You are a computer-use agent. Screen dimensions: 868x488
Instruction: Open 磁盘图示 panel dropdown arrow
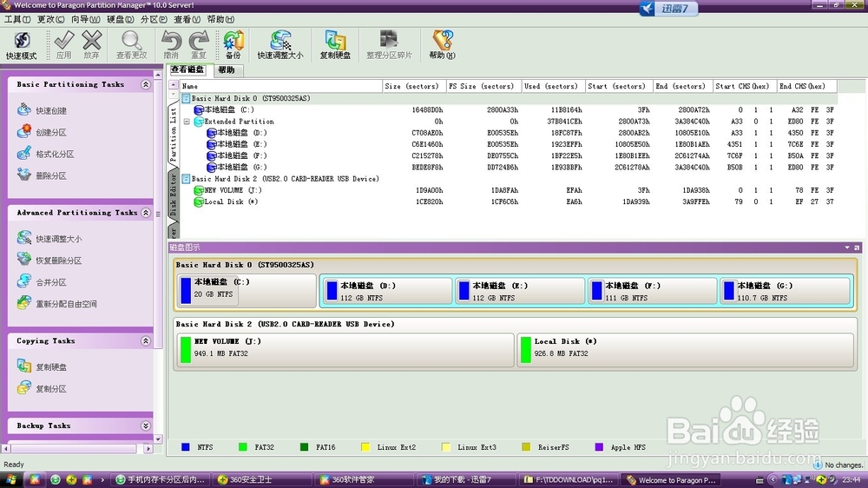click(847, 247)
